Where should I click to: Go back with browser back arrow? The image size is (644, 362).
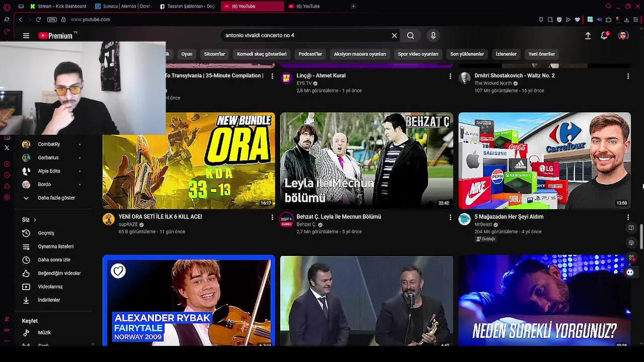(x=20, y=20)
